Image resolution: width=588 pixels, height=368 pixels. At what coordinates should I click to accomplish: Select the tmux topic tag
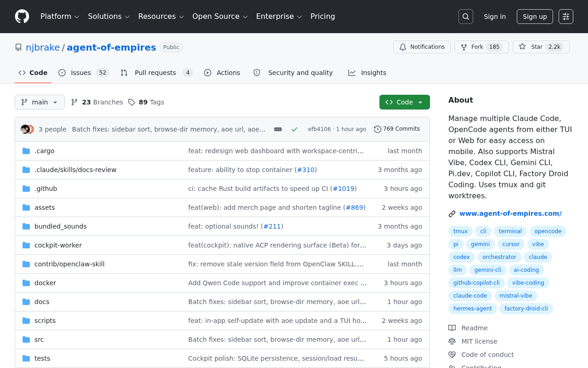pyautogui.click(x=460, y=231)
